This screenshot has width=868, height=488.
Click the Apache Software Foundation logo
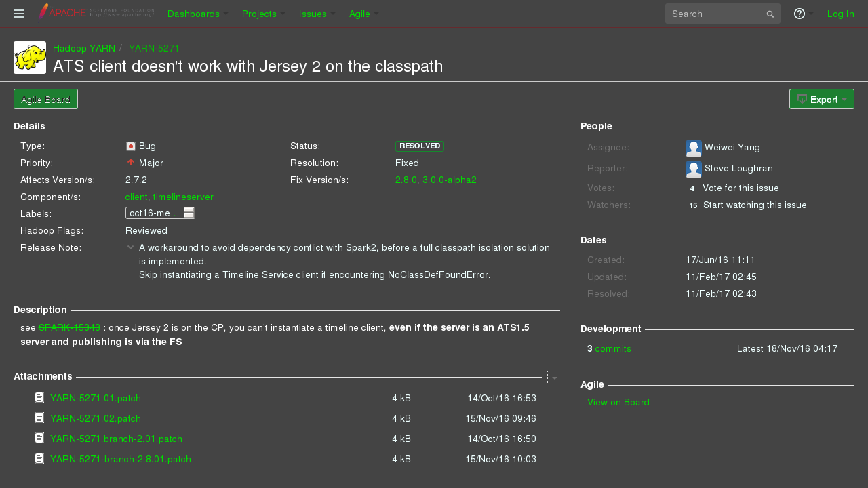point(96,12)
